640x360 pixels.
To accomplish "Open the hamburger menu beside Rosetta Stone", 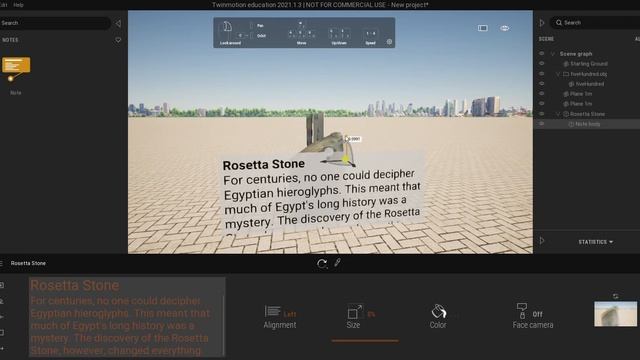I will pos(2,263).
